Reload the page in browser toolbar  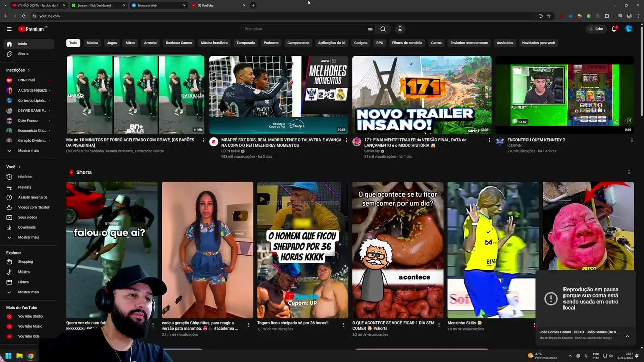click(24, 16)
